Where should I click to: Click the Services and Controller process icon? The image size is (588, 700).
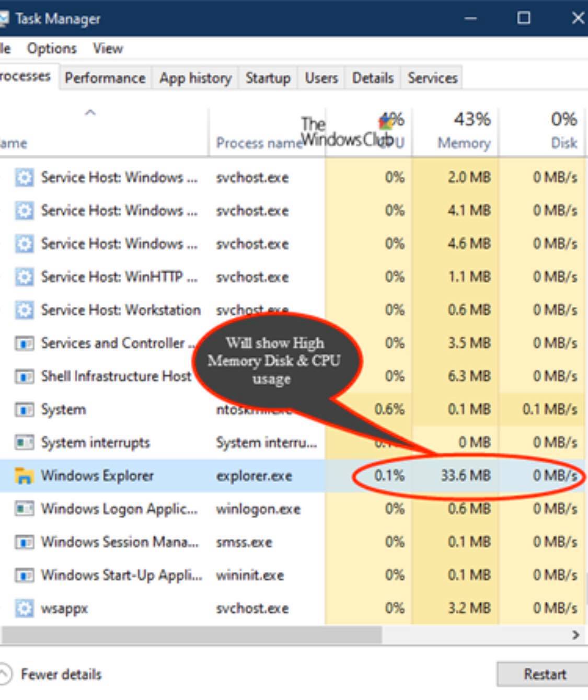(24, 343)
